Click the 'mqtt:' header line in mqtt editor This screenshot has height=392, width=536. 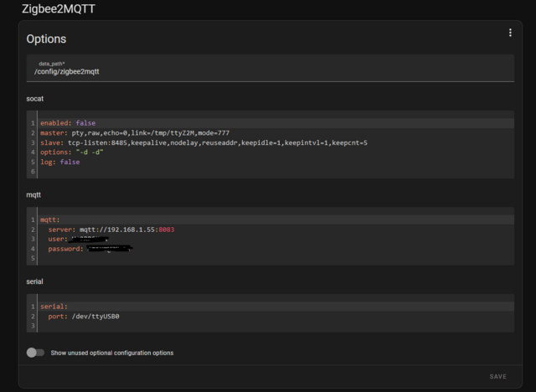pos(50,219)
